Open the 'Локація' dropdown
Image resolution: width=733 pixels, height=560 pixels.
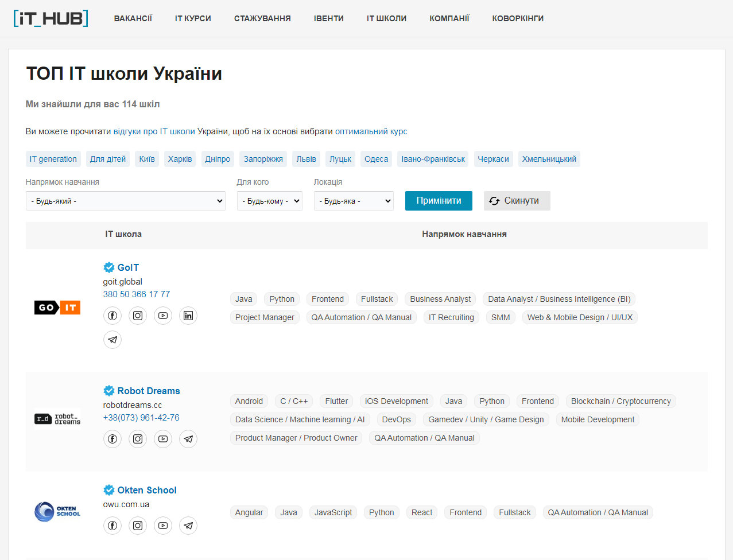click(x=354, y=201)
